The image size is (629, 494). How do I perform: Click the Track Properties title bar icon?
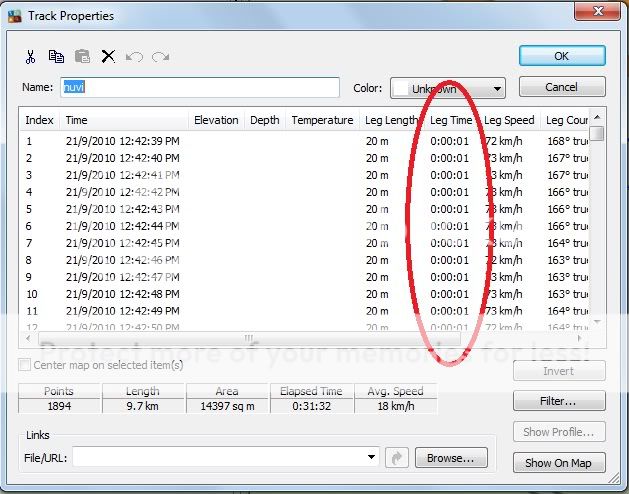click(14, 16)
